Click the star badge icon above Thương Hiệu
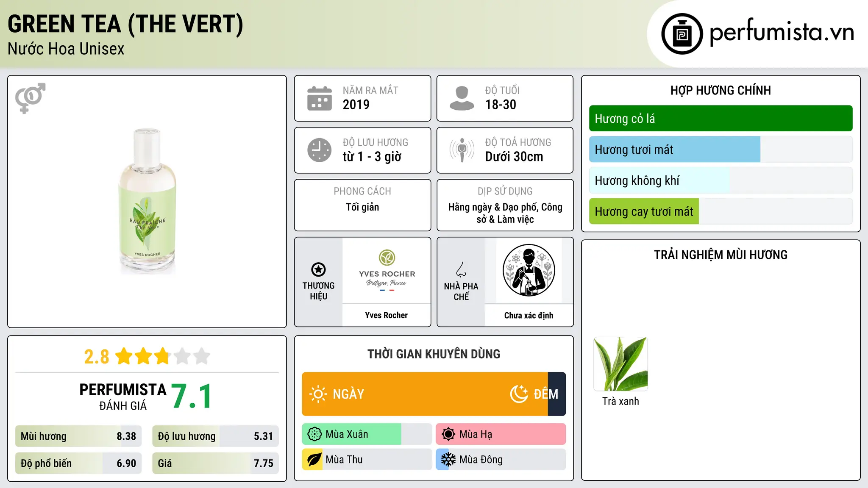 [x=318, y=269]
